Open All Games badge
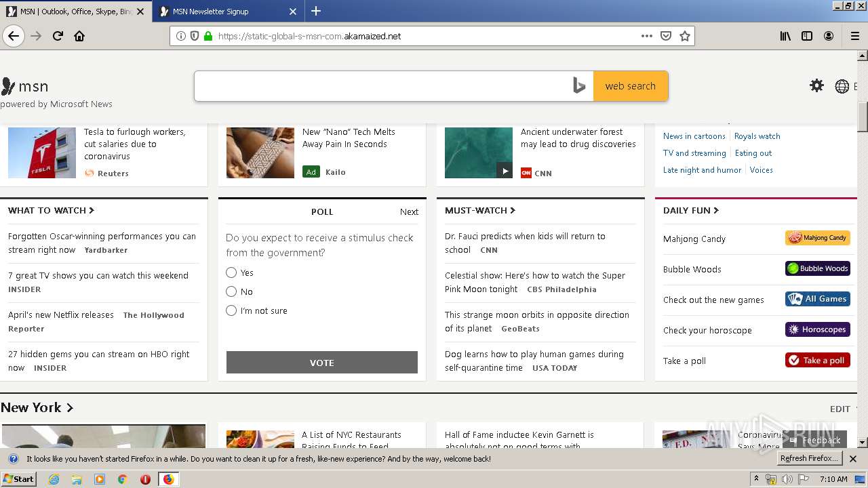This screenshot has height=488, width=868. click(818, 299)
